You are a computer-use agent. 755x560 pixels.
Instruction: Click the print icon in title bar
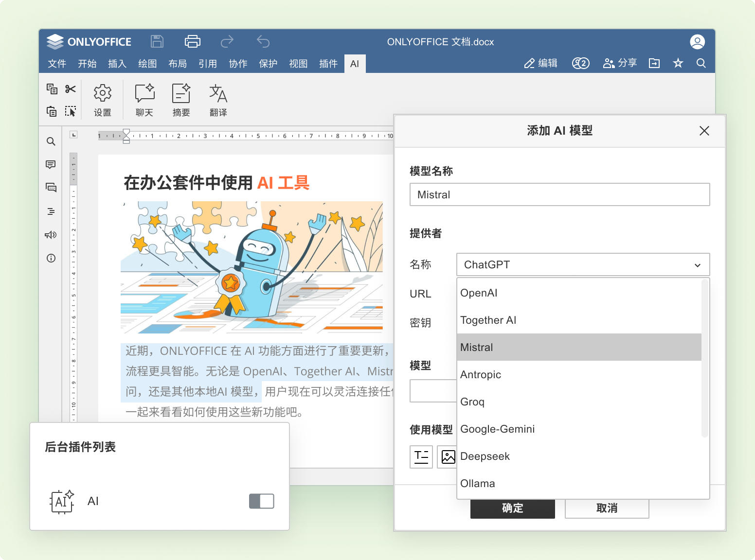point(193,42)
